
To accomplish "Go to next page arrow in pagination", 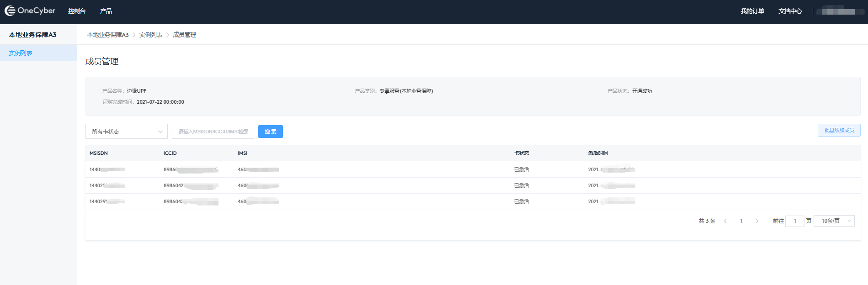I will coord(757,221).
